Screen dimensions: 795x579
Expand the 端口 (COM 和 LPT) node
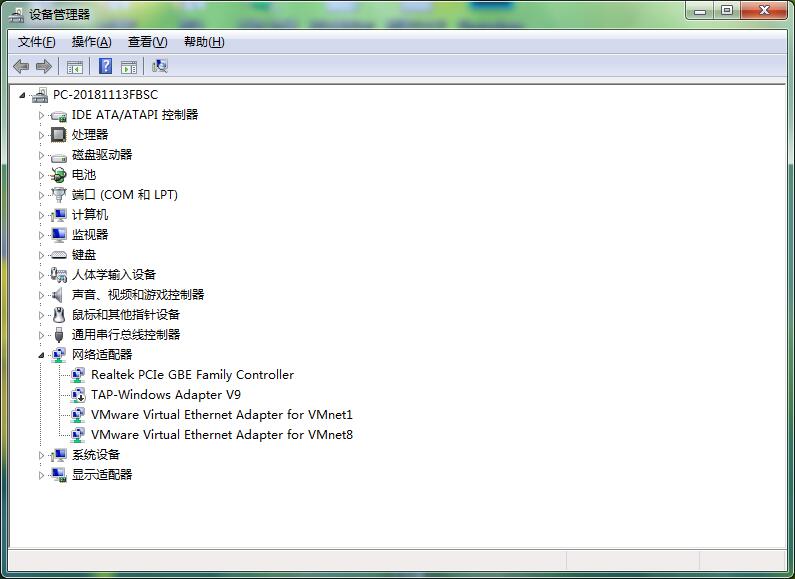pos(41,195)
